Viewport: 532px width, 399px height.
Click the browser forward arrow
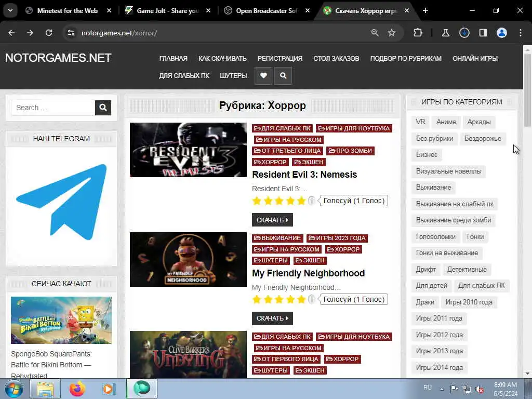click(x=30, y=33)
